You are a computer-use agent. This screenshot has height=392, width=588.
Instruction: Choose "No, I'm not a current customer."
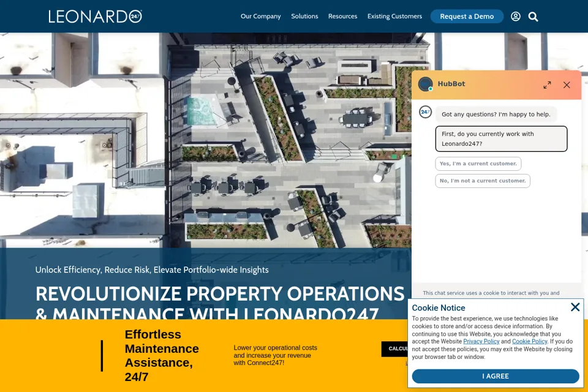point(483,181)
